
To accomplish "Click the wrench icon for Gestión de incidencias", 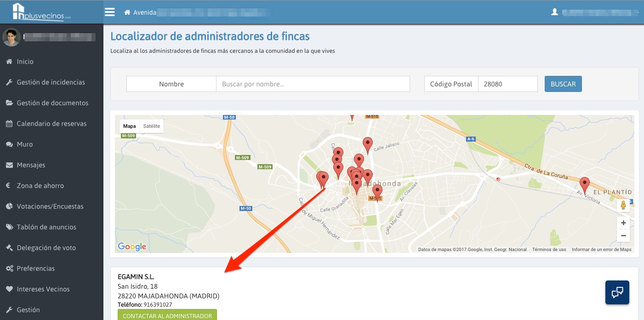I will coord(9,82).
